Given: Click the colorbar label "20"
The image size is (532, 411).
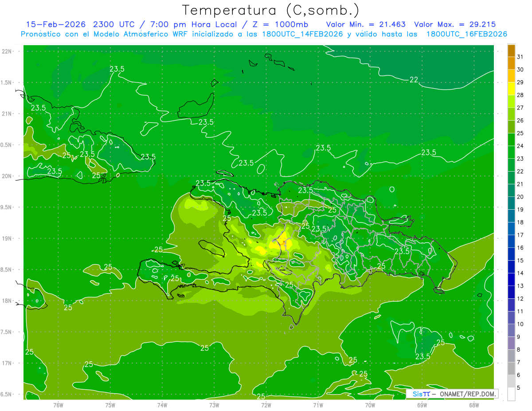Looking at the screenshot, I should (520, 197).
